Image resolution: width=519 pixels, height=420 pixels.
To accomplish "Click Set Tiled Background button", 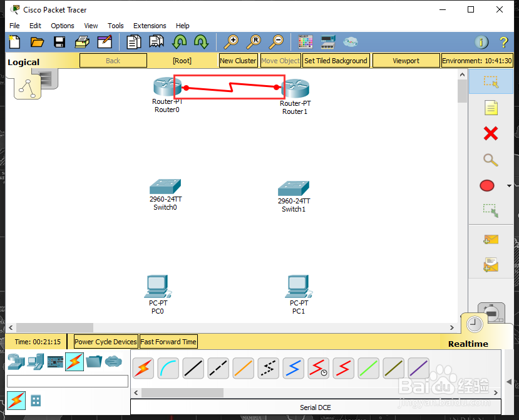I will point(336,61).
